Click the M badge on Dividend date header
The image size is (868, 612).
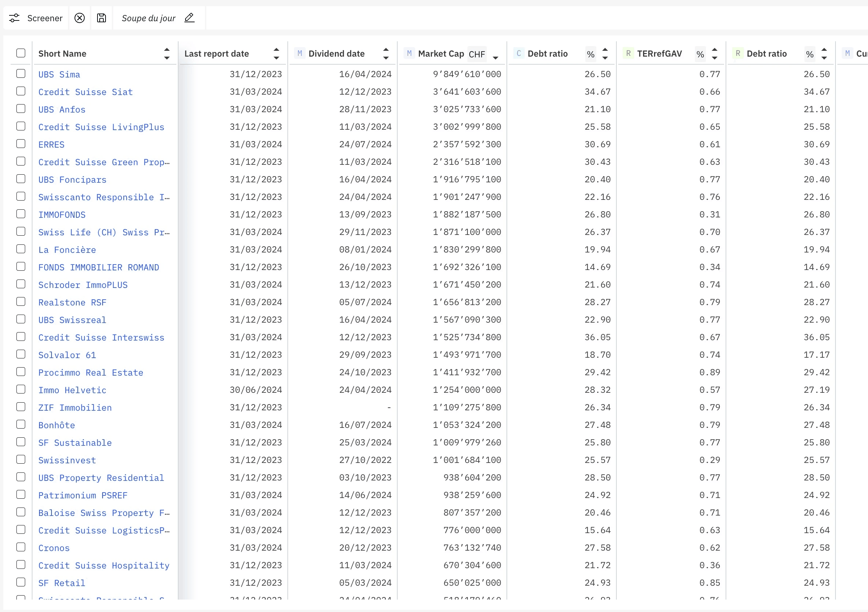300,53
